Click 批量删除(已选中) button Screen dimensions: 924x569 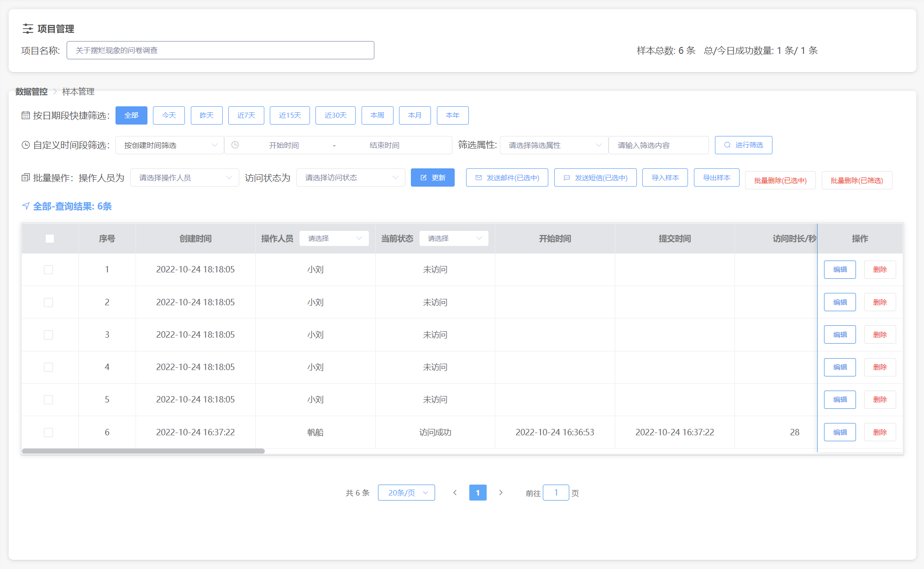[780, 180]
